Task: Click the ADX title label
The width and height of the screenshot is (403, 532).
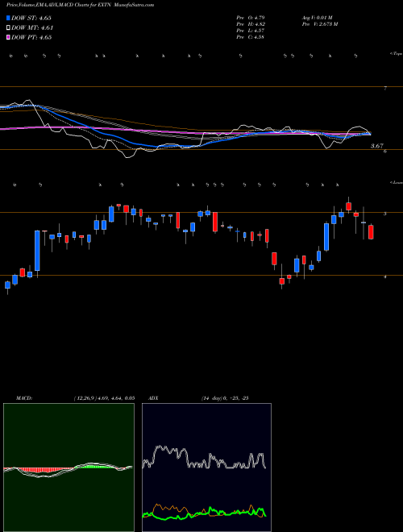Action: [x=153, y=398]
